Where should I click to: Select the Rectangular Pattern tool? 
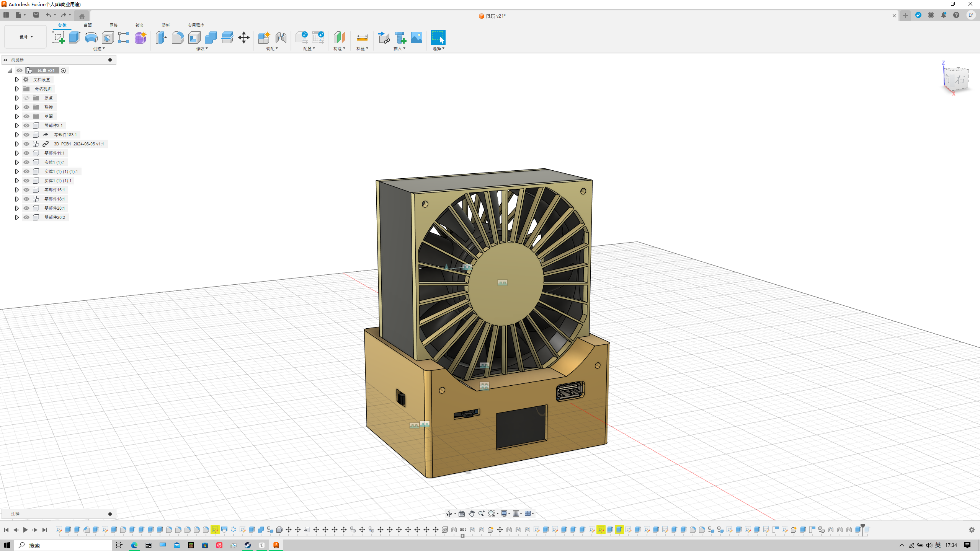pos(124,37)
